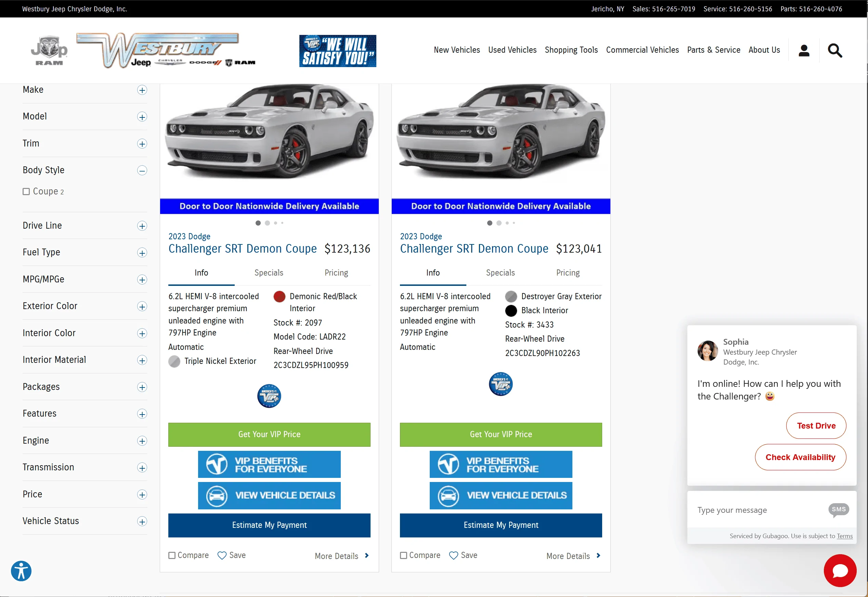Click the "We Will Satisfy You" VIP banner
This screenshot has height=597, width=868.
tap(338, 51)
